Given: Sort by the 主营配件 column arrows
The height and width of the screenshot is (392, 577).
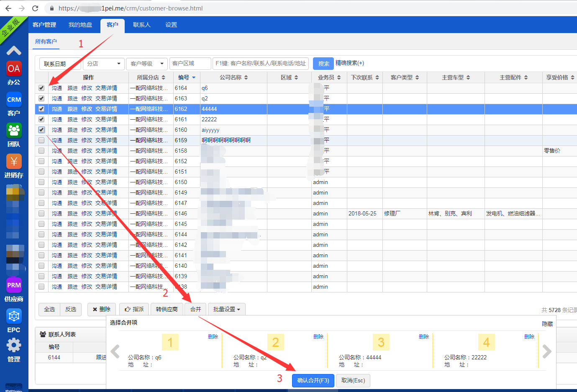Looking at the screenshot, I should point(526,77).
